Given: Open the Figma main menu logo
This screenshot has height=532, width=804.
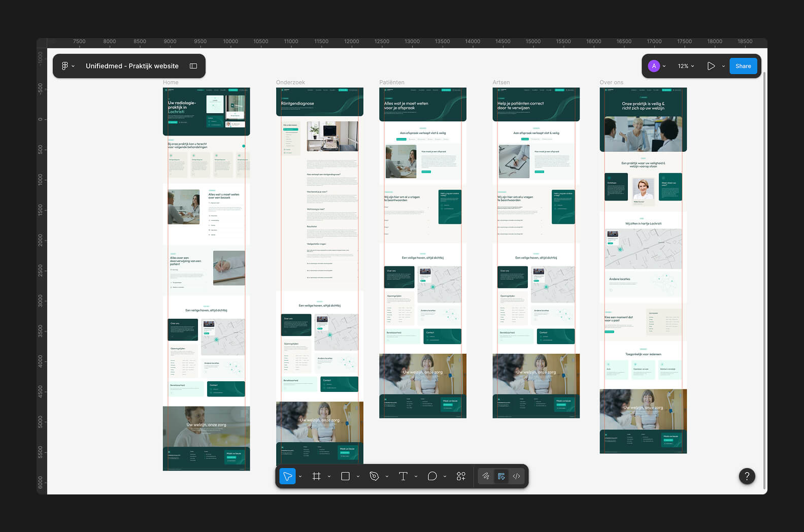Looking at the screenshot, I should pos(64,66).
